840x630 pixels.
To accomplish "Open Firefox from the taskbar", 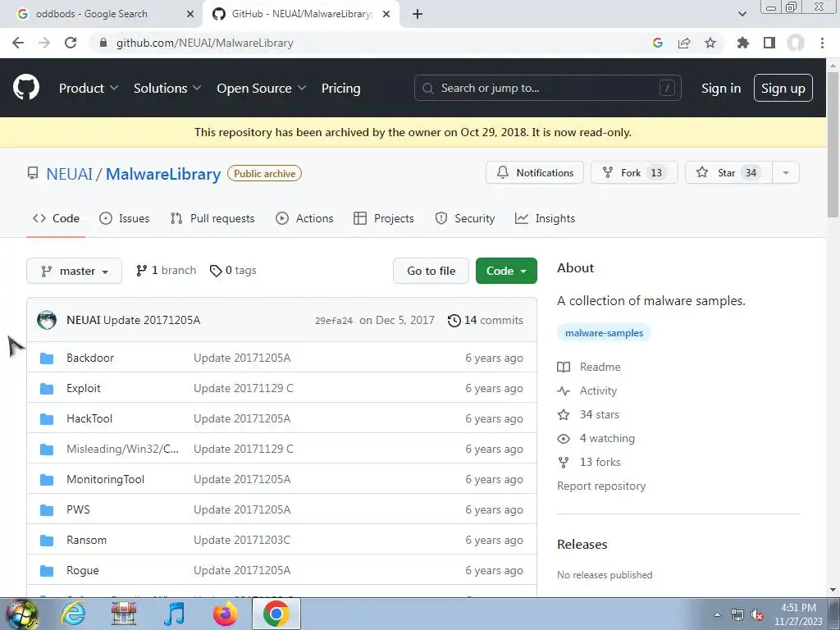I will click(x=225, y=614).
